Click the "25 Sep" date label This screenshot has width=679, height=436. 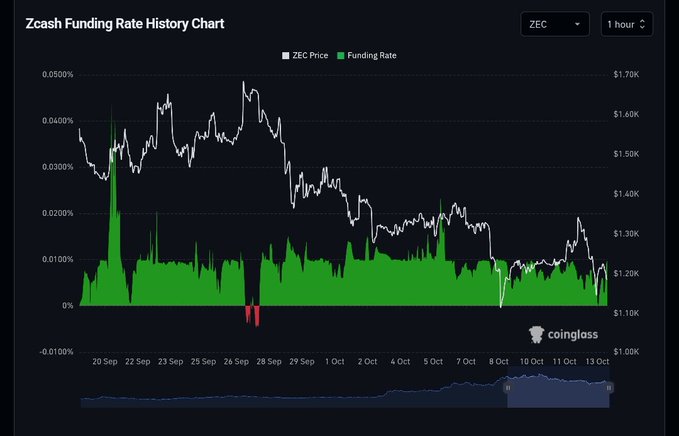pyautogui.click(x=204, y=362)
